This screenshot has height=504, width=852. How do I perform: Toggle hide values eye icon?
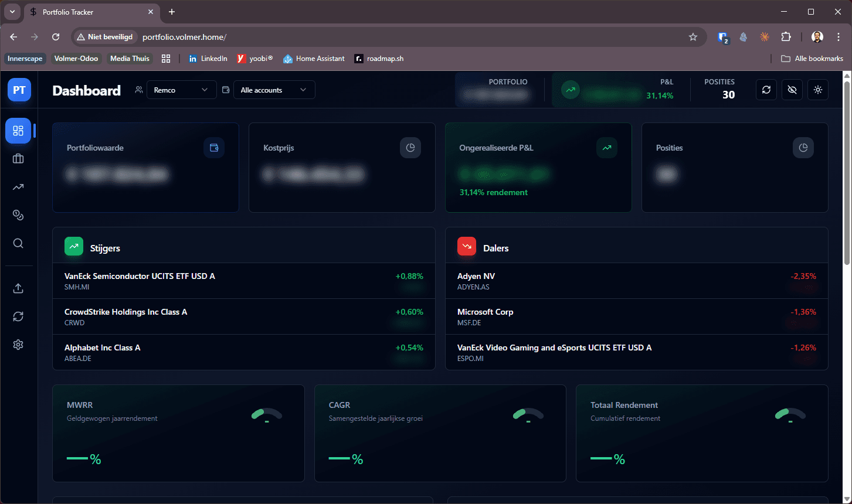pyautogui.click(x=792, y=90)
